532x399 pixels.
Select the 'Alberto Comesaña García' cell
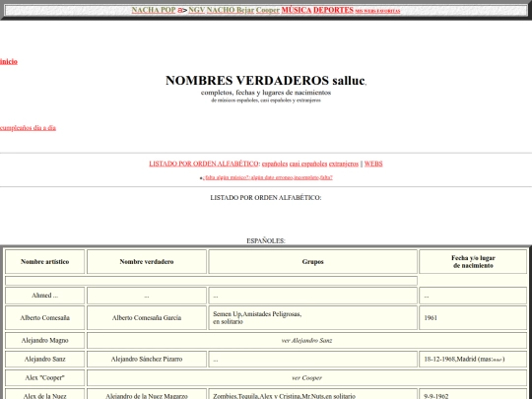[147, 318]
